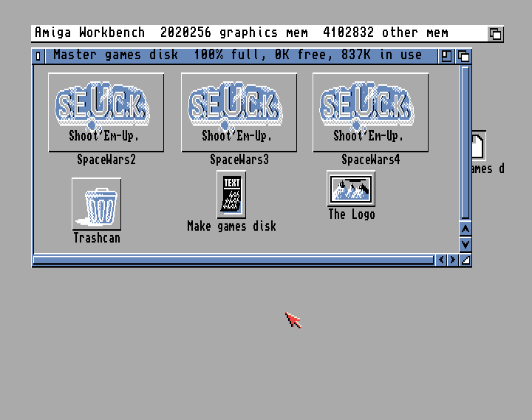532x420 pixels.
Task: Select the Trashcan icon
Action: (x=96, y=204)
